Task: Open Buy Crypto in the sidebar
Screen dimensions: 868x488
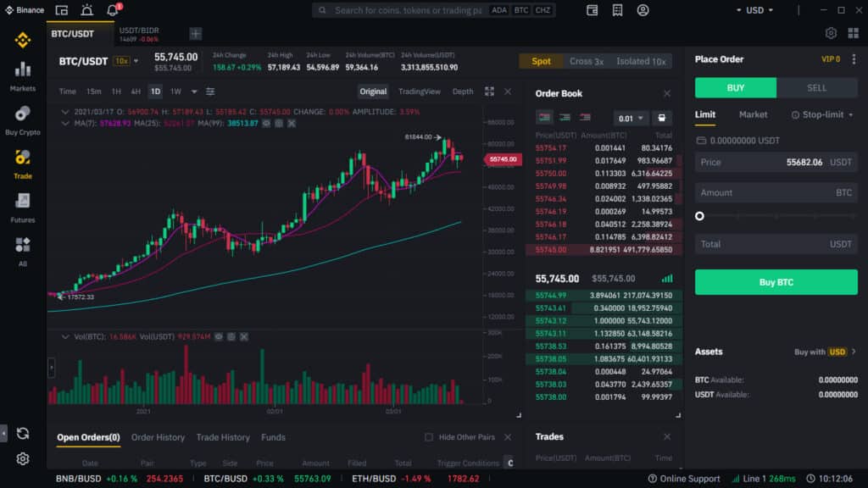Action: [x=23, y=120]
